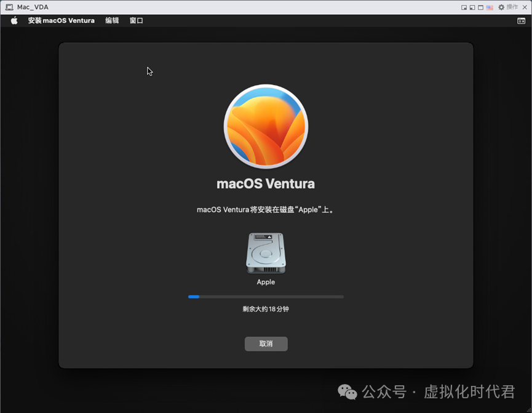
Task: Click the first console window scale icon
Action: 464,7
